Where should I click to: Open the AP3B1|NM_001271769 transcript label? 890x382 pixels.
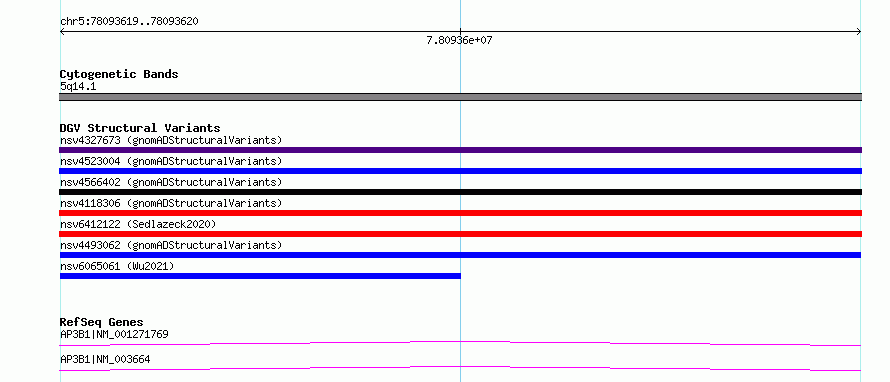pyautogui.click(x=114, y=334)
